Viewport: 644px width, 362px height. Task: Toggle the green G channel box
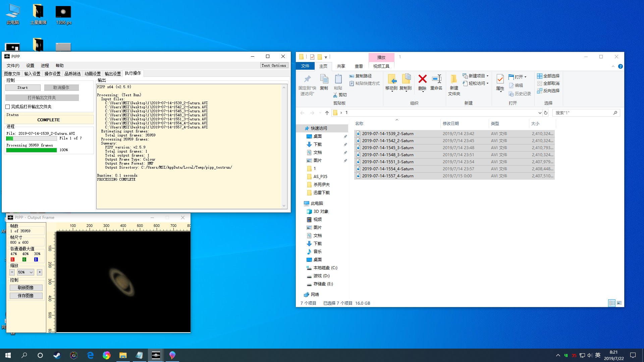tap(24, 259)
